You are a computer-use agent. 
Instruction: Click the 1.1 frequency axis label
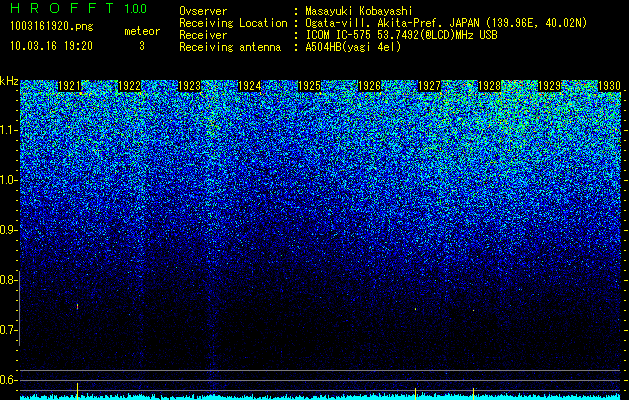(9, 130)
